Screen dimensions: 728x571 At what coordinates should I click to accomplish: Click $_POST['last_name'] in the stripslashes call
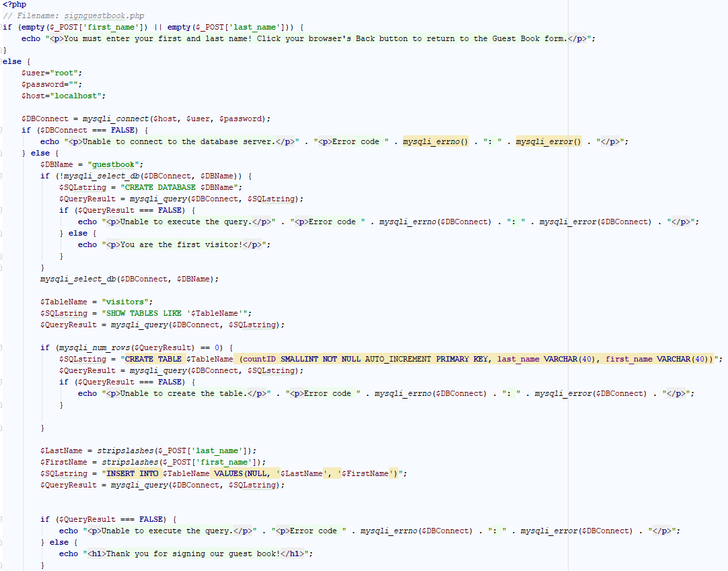[205, 450]
